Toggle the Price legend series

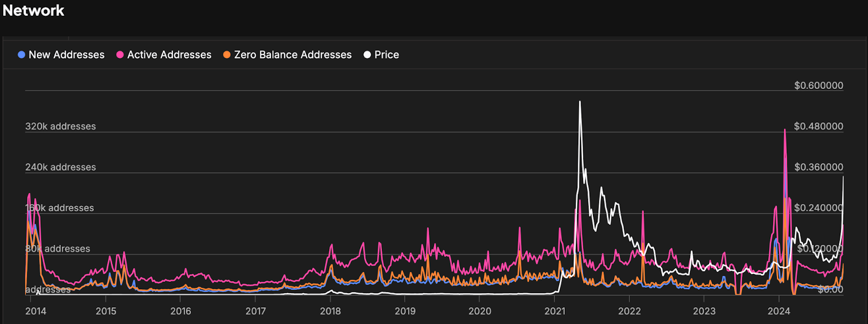click(381, 55)
